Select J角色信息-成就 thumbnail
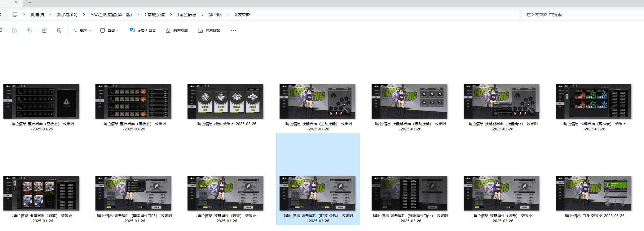 click(225, 101)
